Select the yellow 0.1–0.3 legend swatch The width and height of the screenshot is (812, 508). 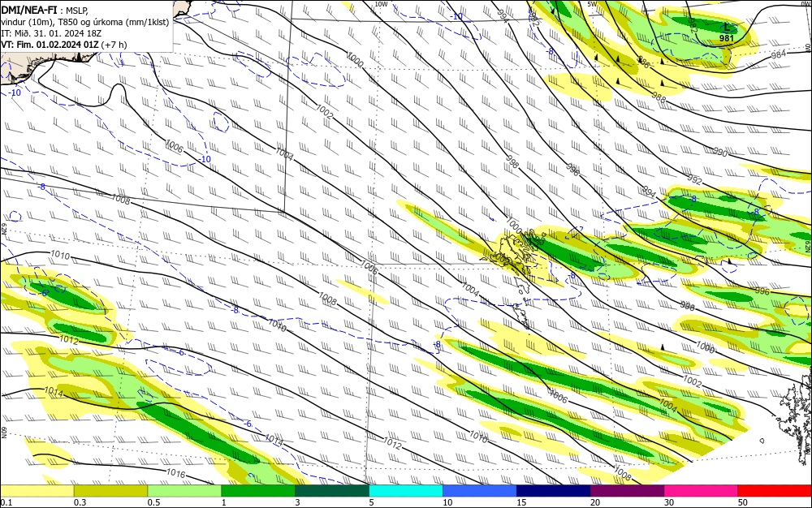tap(37, 491)
